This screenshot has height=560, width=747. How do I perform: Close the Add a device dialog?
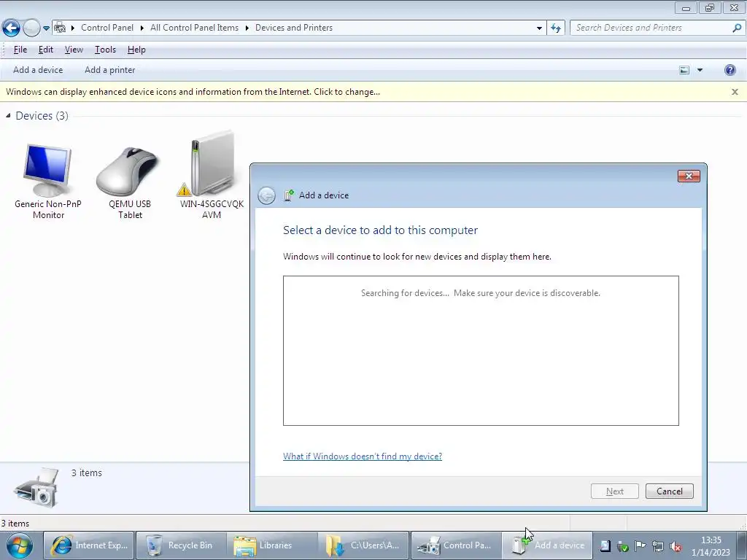click(x=689, y=176)
